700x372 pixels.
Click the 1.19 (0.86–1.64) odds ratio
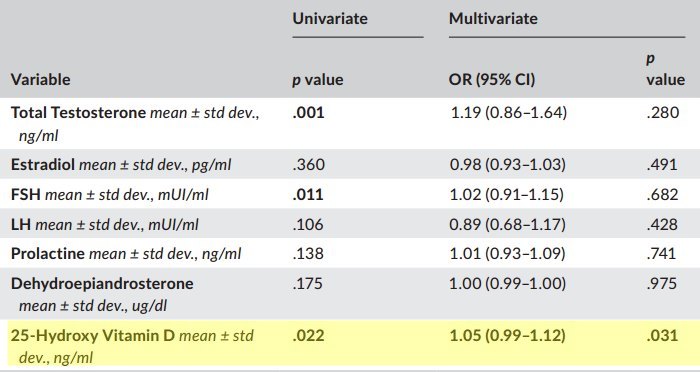tap(508, 113)
